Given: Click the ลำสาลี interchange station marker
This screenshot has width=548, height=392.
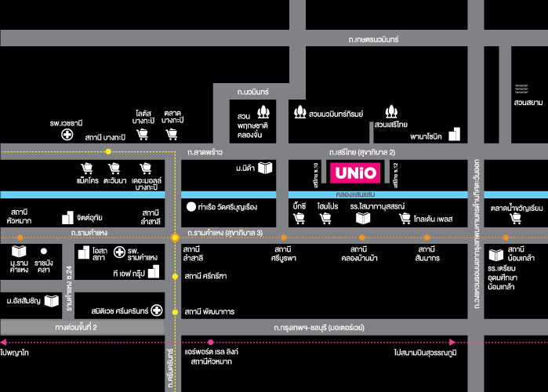Looking at the screenshot, I should (175, 235).
